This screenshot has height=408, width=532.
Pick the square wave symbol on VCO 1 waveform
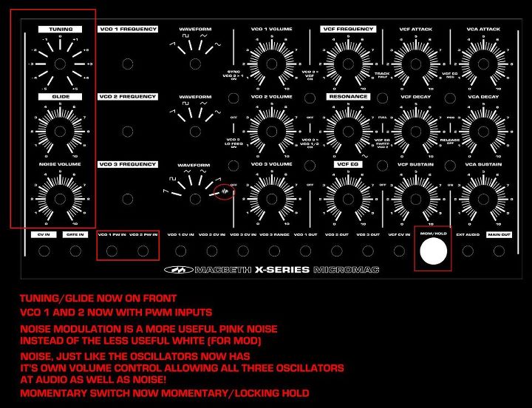pos(185,35)
